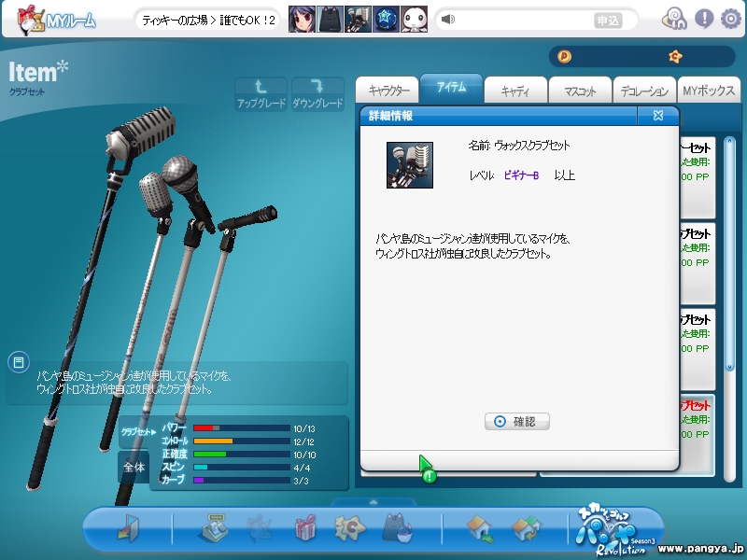Click the red パワー stat bar
This screenshot has width=747, height=560.
[x=242, y=428]
